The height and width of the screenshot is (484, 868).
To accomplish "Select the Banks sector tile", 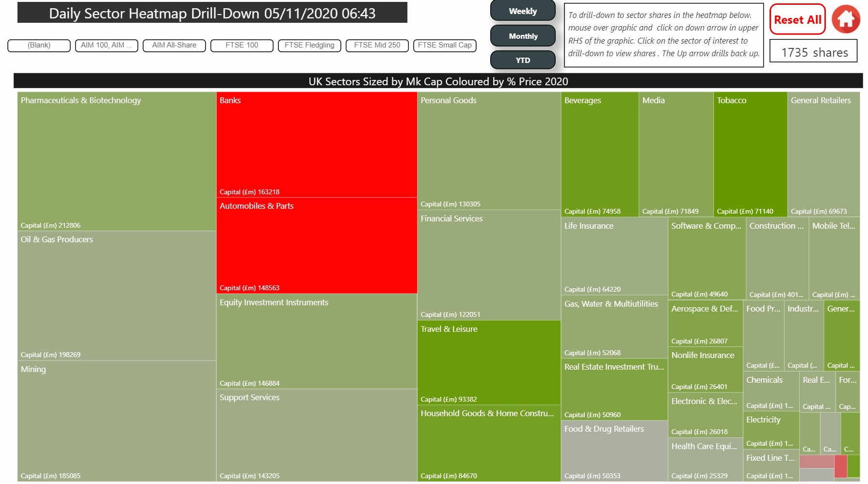I will [x=317, y=144].
